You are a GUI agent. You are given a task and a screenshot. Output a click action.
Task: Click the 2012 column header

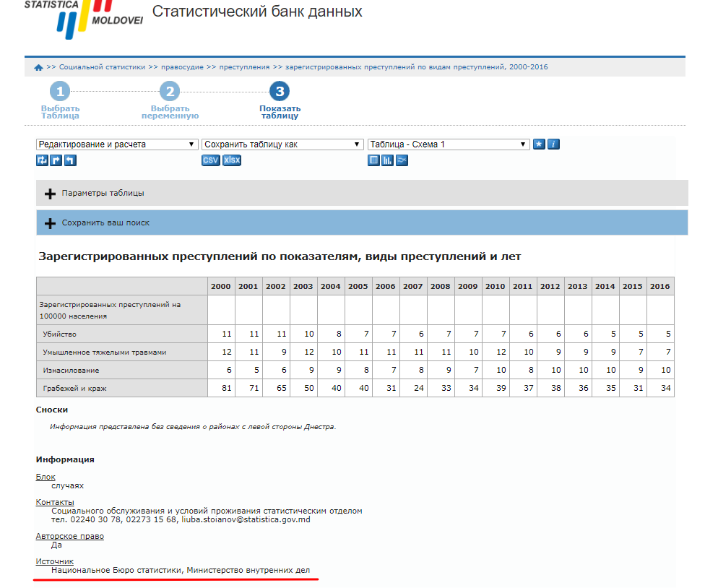[550, 286]
